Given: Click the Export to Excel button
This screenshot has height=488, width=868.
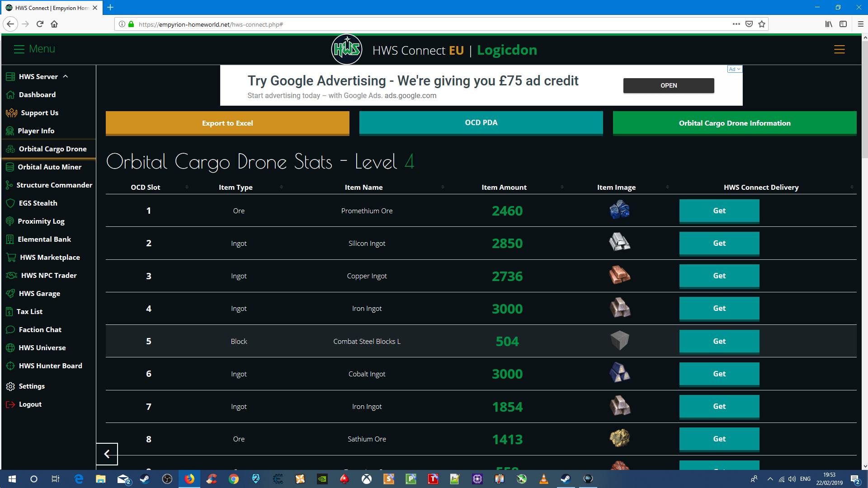Looking at the screenshot, I should (227, 123).
